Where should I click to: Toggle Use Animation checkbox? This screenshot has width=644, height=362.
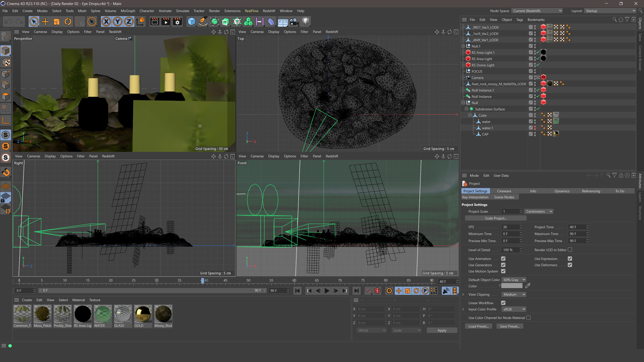503,259
